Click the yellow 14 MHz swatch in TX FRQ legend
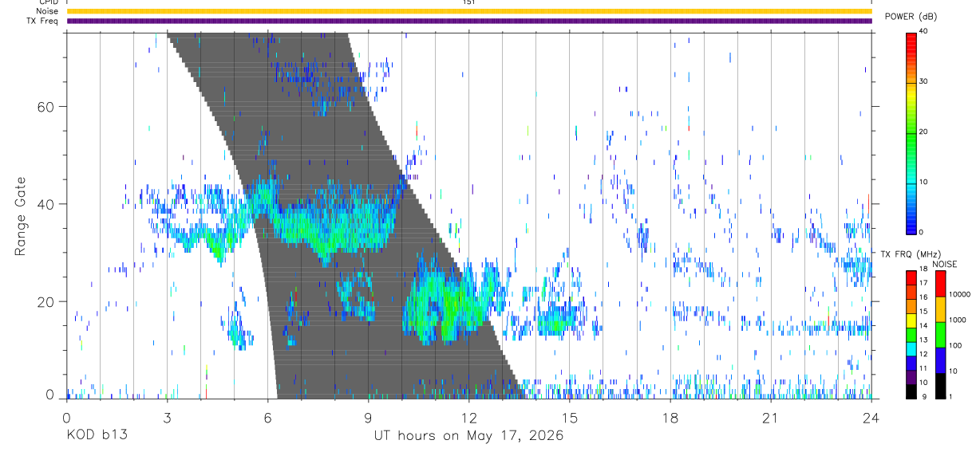This screenshot has width=980, height=452. (911, 320)
